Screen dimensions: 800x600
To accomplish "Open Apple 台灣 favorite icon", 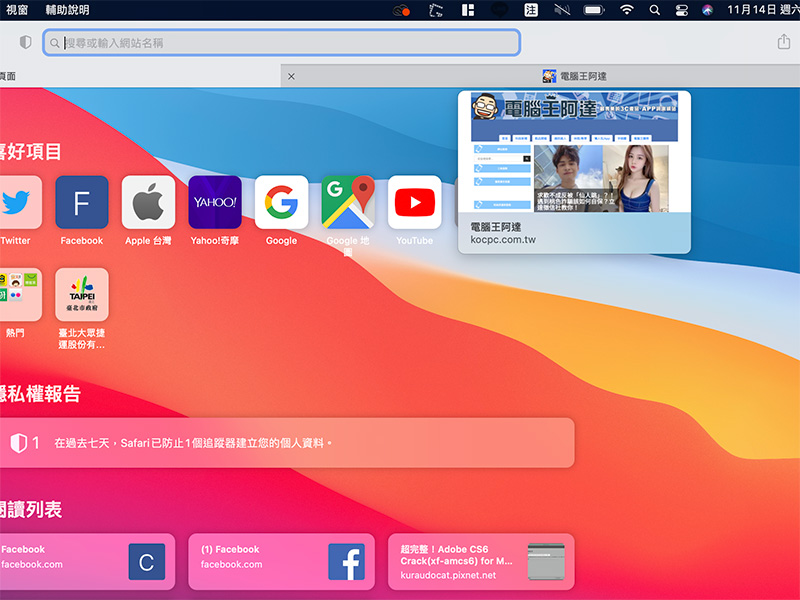I will [148, 203].
